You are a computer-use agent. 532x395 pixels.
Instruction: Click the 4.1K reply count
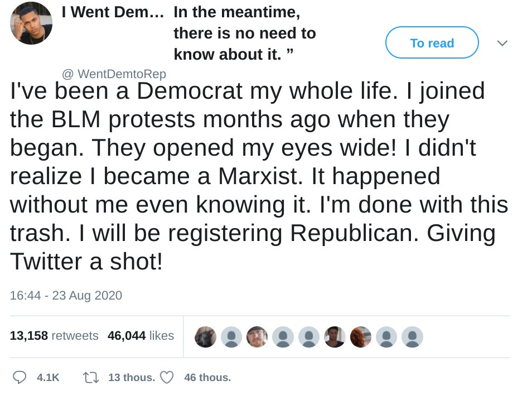point(48,378)
